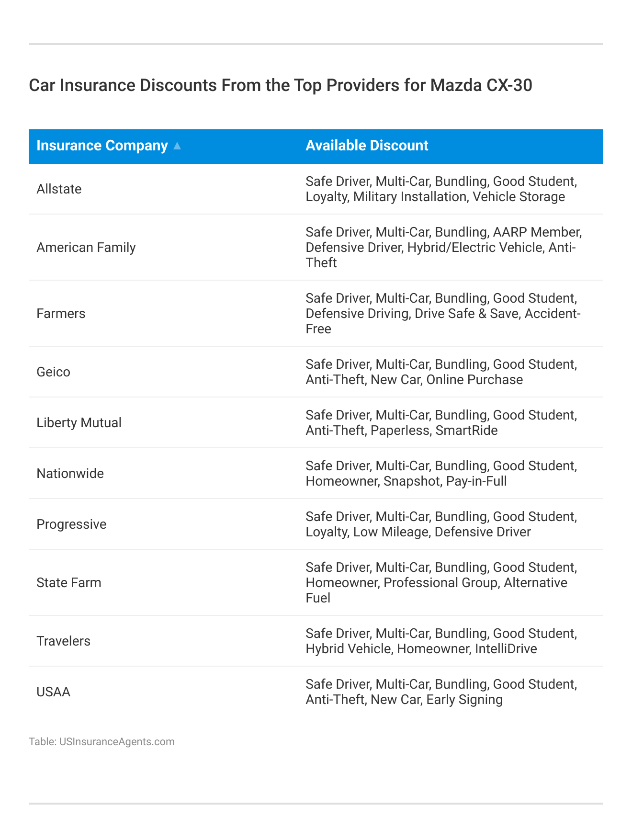Click the USAA row label
Viewport: 632px width, 840px height.
53,692
